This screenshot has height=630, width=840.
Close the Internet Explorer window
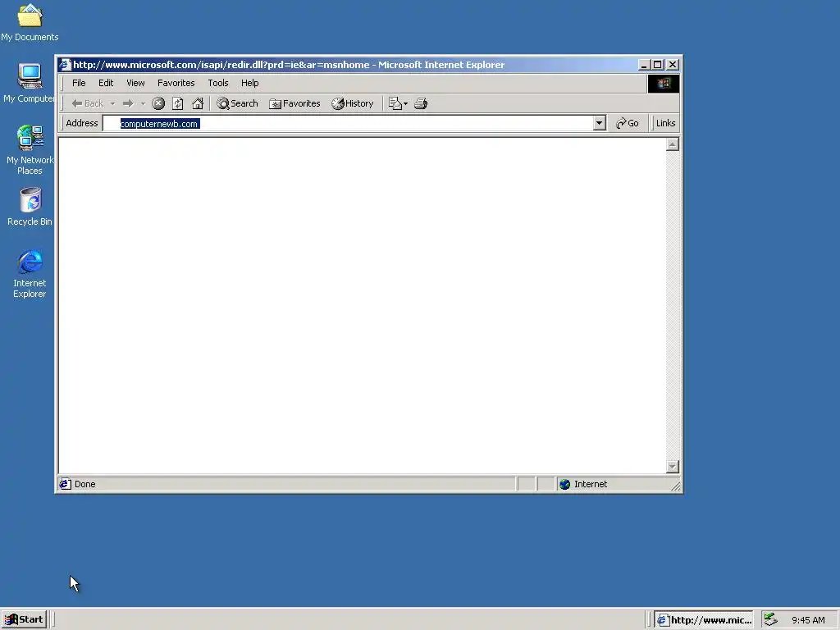tap(673, 65)
